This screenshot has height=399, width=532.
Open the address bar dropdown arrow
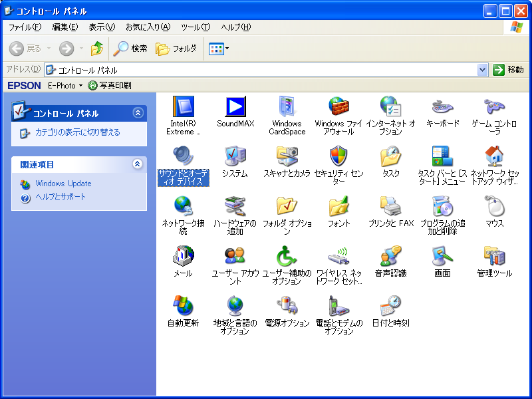pos(483,70)
